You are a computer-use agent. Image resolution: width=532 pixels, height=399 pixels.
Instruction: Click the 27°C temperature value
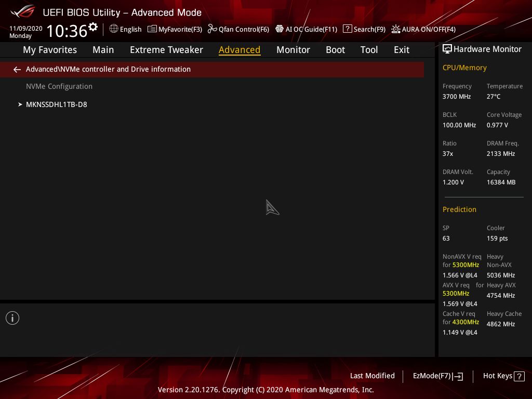pyautogui.click(x=494, y=97)
